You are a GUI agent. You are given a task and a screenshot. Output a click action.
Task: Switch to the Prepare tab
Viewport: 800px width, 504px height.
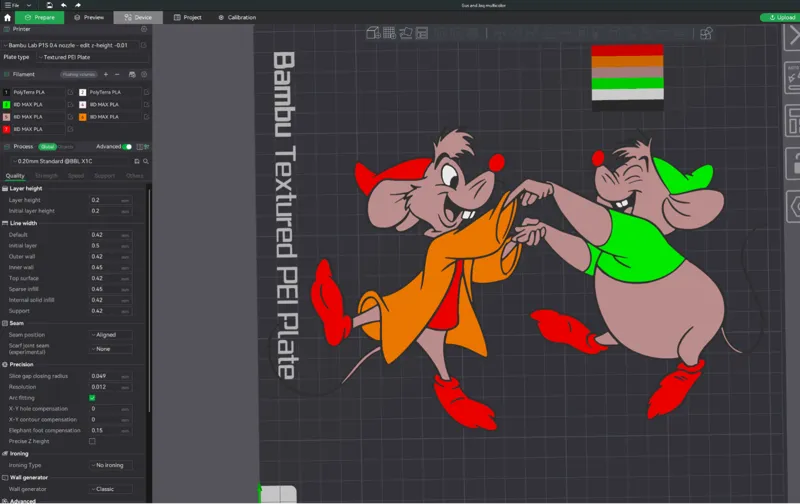(40, 17)
